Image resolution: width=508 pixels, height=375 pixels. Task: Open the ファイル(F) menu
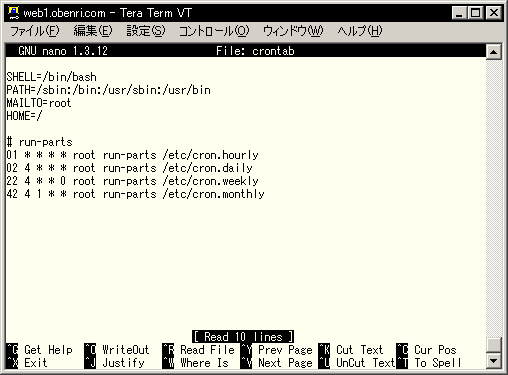tap(35, 31)
